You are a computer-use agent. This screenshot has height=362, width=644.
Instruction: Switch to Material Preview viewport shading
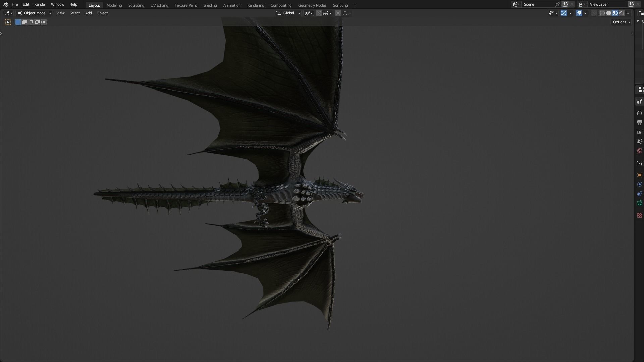coord(615,13)
